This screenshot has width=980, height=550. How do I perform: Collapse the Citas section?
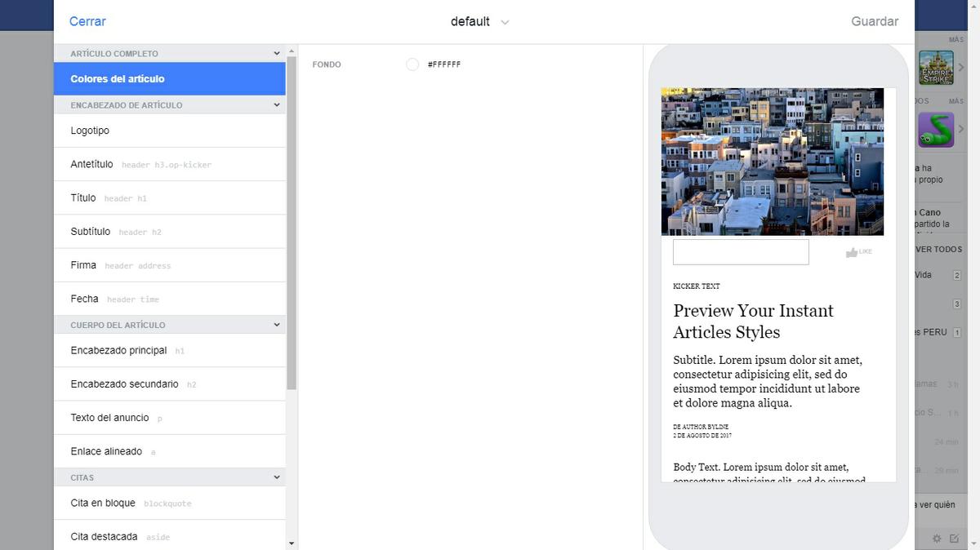click(277, 477)
